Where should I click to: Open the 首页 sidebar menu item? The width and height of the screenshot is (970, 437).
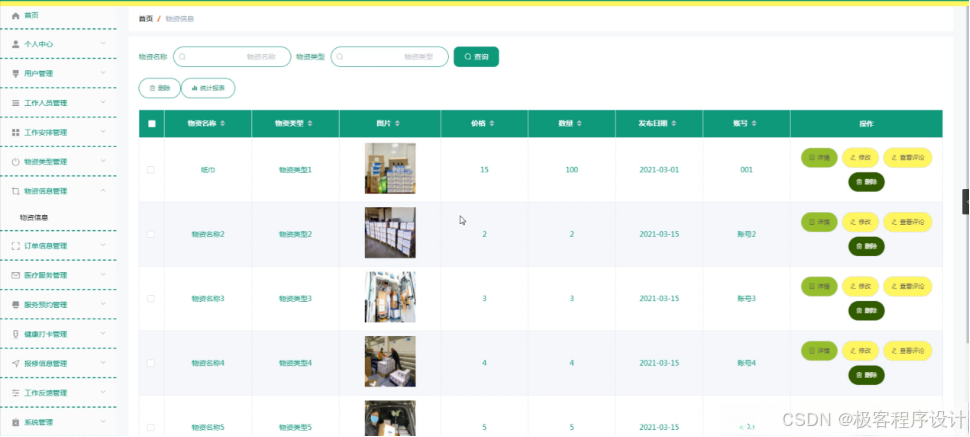58,15
